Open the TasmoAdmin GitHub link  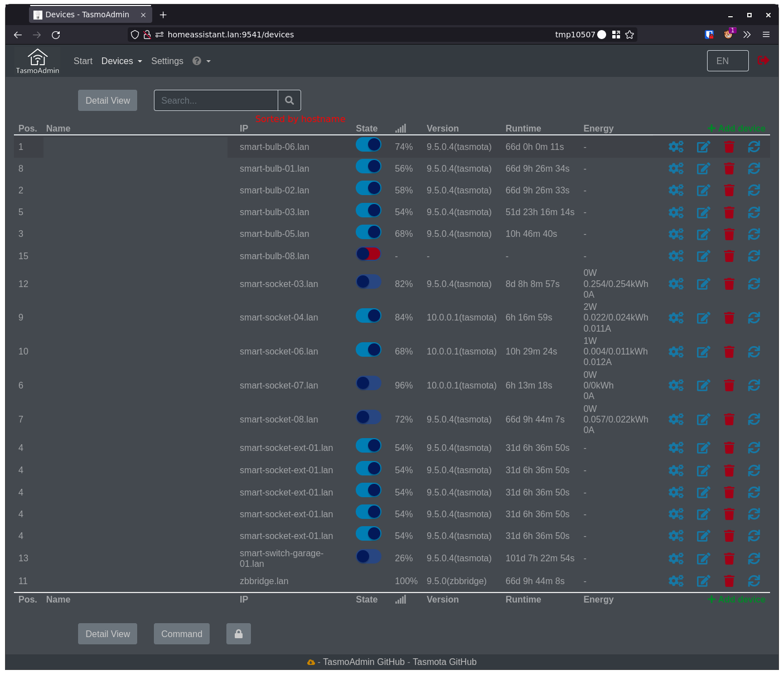tap(363, 662)
